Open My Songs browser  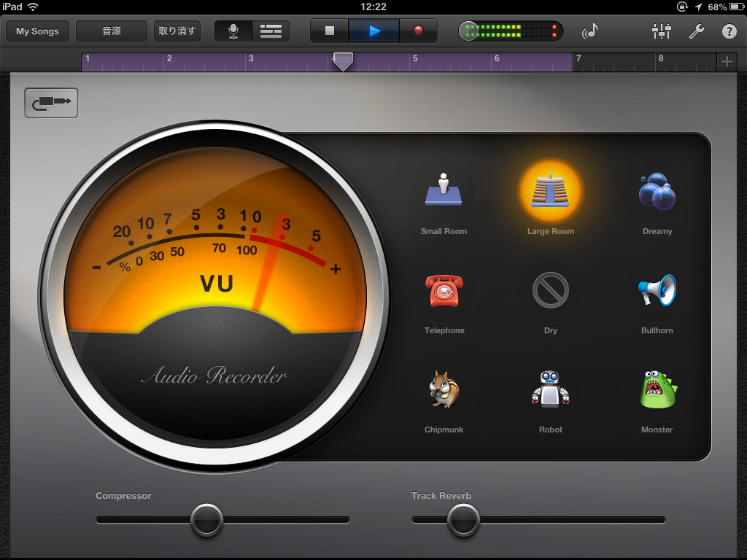tap(38, 31)
